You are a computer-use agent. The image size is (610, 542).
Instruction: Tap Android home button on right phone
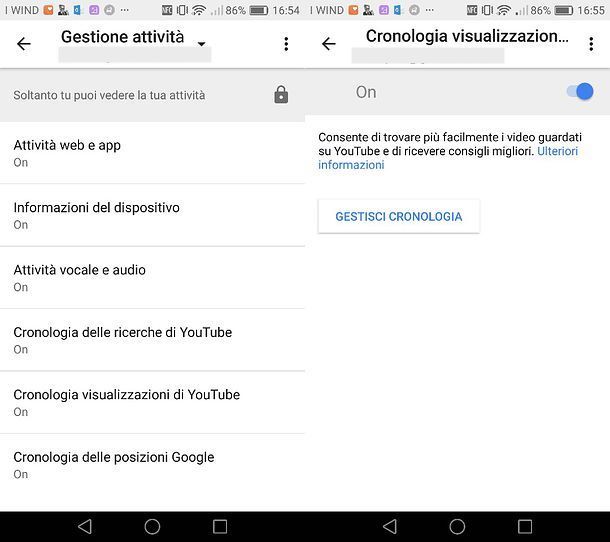[457, 526]
